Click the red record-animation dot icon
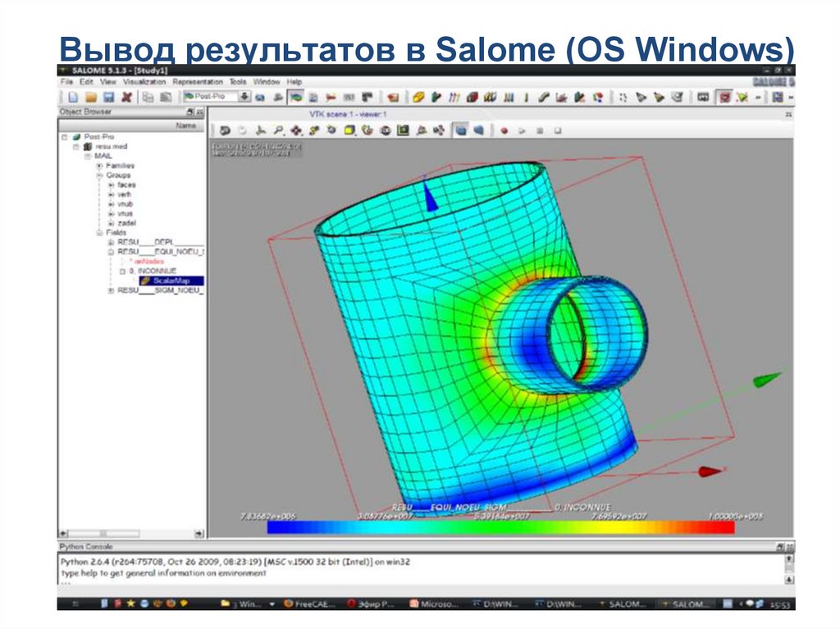This screenshot has height=629, width=840. (504, 130)
